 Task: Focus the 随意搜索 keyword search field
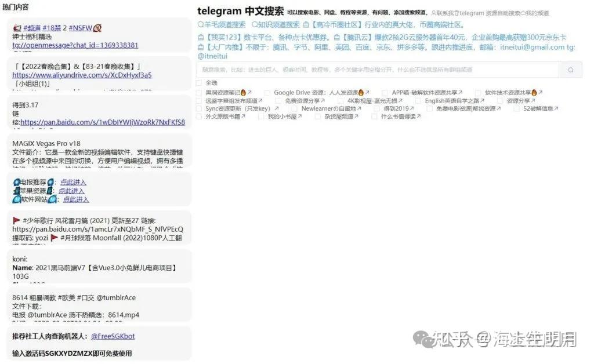tap(377, 70)
